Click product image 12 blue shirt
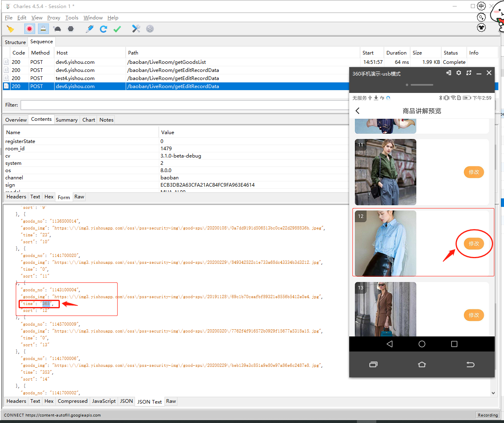The width and height of the screenshot is (504, 423). pos(386,244)
